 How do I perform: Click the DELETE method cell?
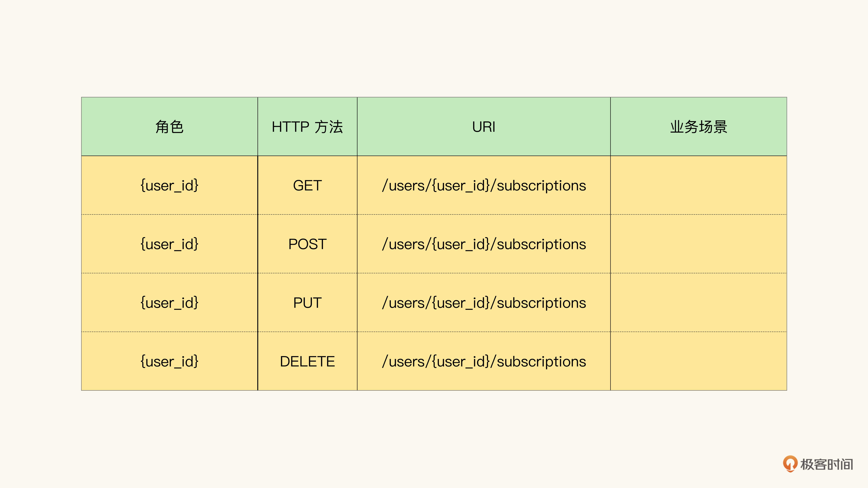(307, 361)
